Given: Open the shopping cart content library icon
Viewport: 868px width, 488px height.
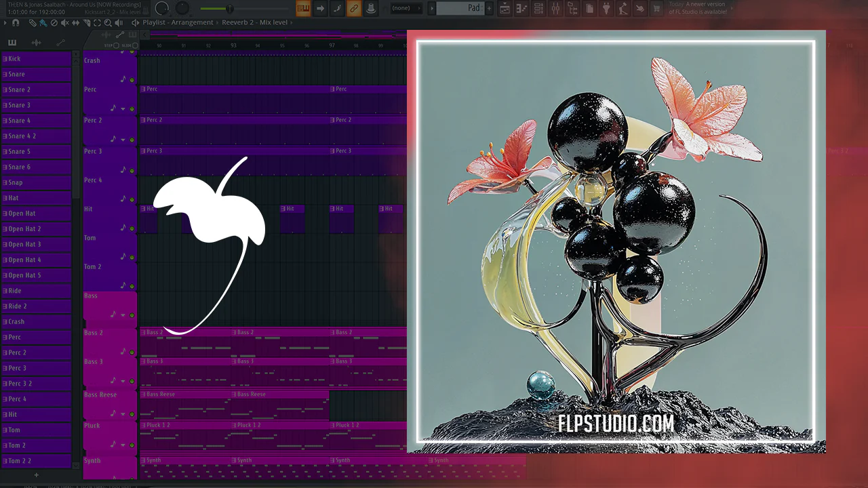Looking at the screenshot, I should click(656, 9).
